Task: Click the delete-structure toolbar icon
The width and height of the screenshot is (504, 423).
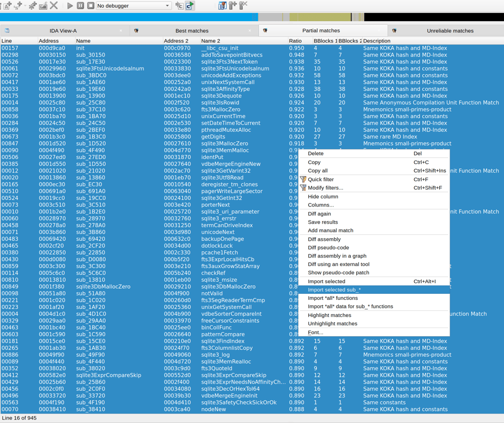Action: click(x=243, y=6)
